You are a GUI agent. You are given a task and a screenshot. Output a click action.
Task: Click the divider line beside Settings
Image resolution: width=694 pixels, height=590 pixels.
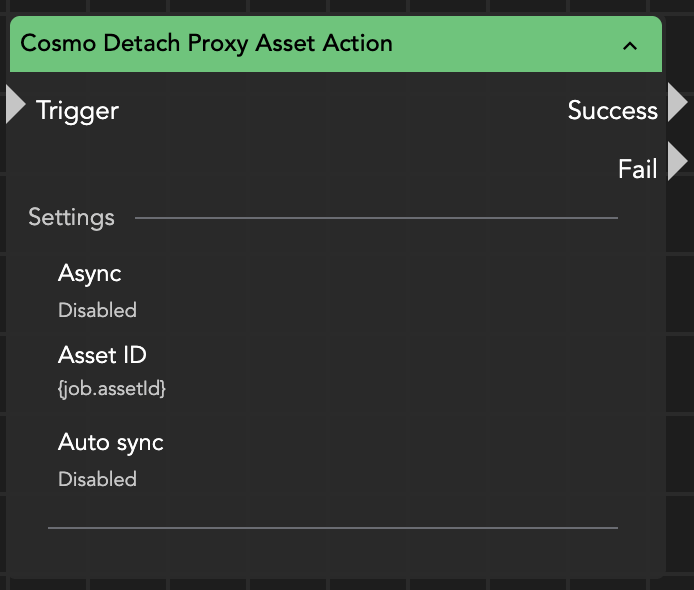click(375, 217)
